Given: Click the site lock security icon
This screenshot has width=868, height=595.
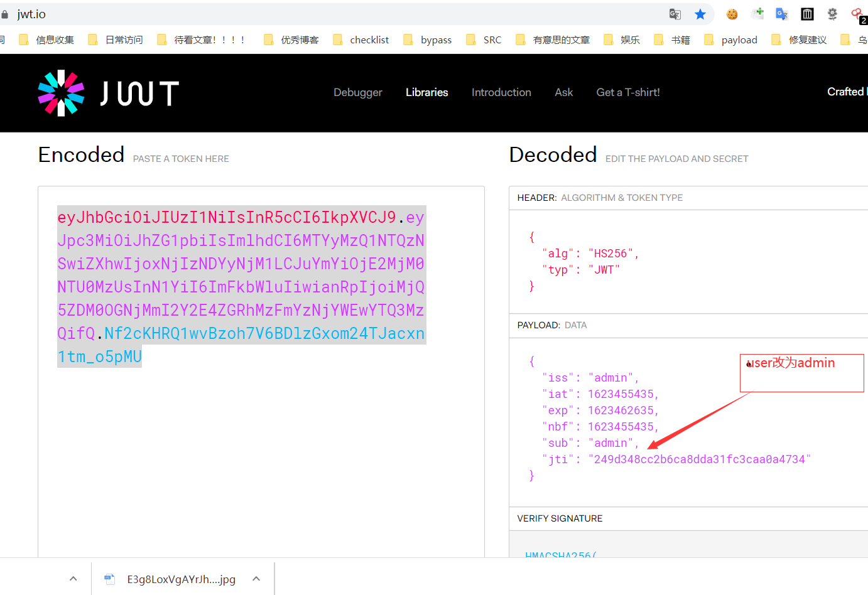Looking at the screenshot, I should coord(5,14).
